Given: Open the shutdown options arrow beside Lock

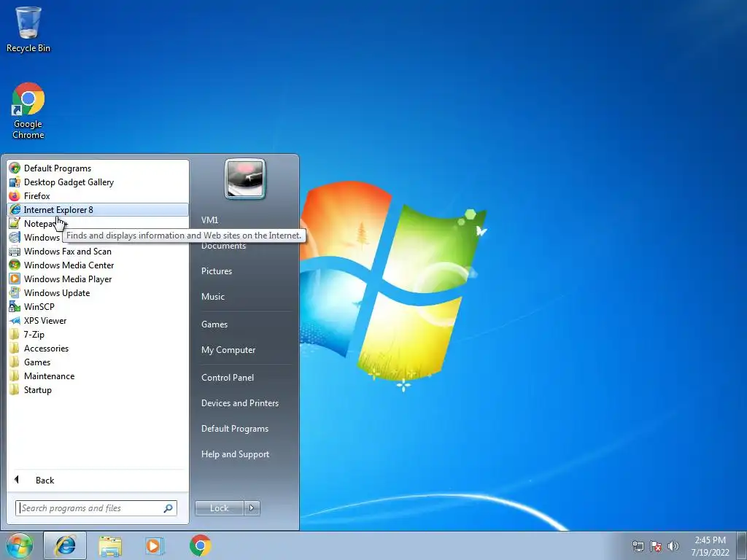Looking at the screenshot, I should click(252, 508).
